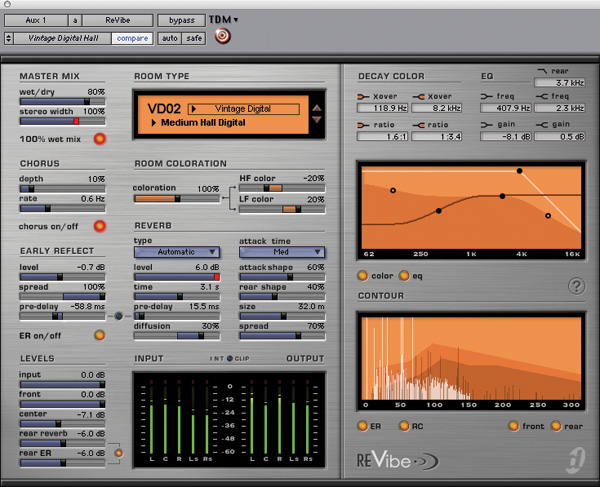This screenshot has width=600, height=487.
Task: Toggle 100% wet mix button
Action: point(99,139)
